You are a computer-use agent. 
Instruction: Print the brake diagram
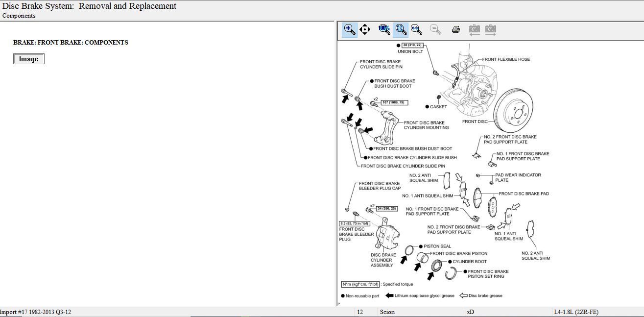(455, 29)
